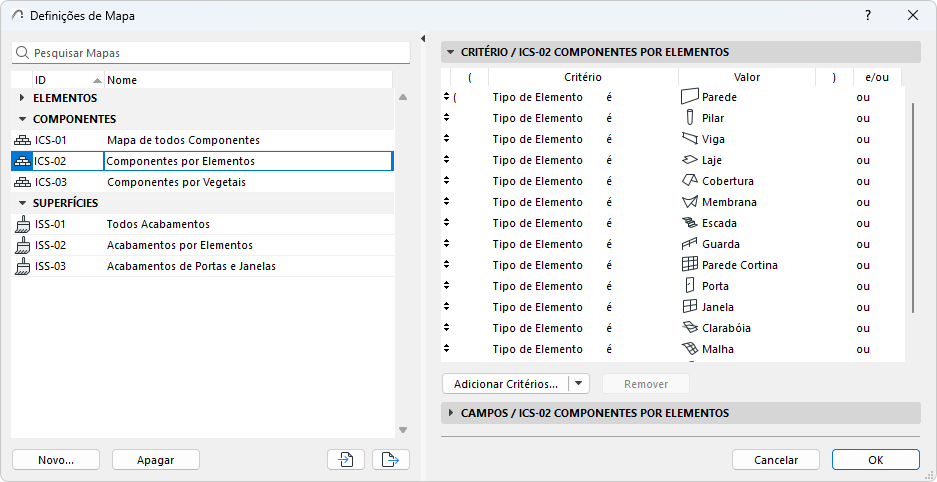The image size is (937, 482).
Task: Click the ICS-01 component schedule icon
Action: 21,140
